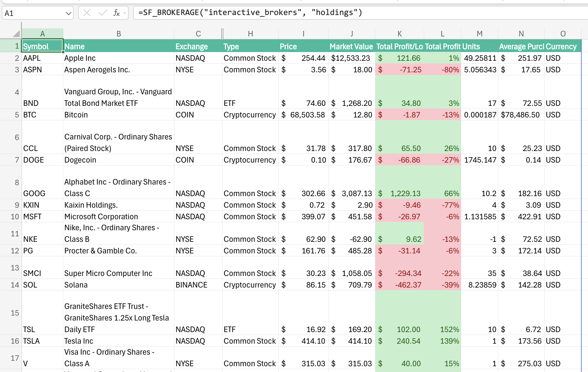
Task: Select column L header
Action: click(443, 34)
